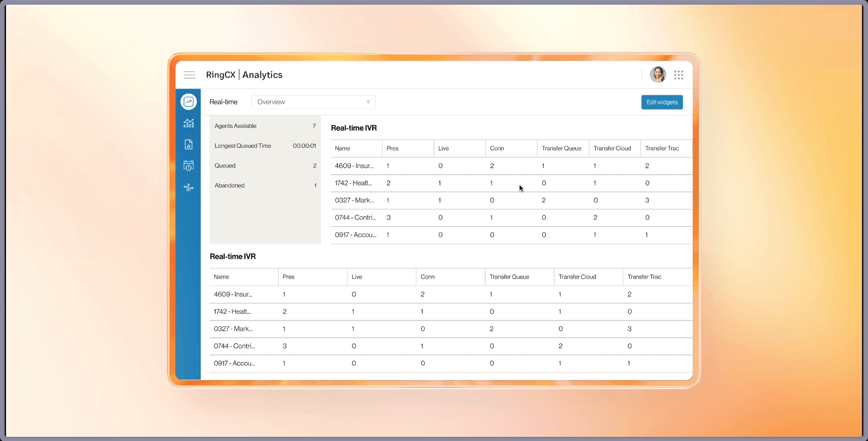Click Transfer Queue header in lower IVR table
Screen dimensions: 868x441
coord(519,277)
